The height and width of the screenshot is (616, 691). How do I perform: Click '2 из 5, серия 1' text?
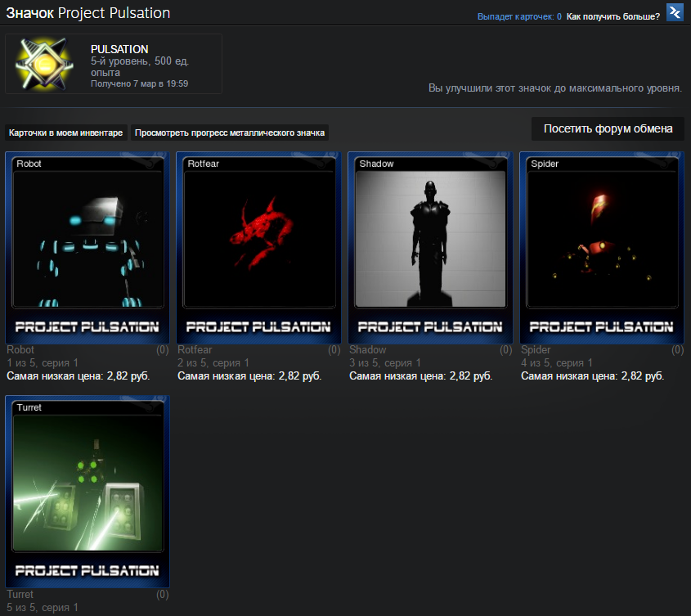point(213,363)
